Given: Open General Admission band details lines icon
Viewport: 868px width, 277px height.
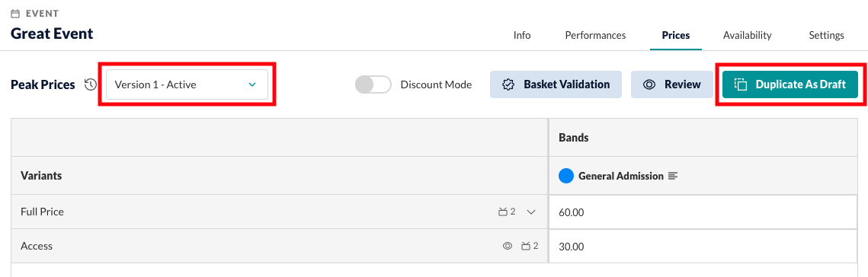Looking at the screenshot, I should tap(673, 177).
